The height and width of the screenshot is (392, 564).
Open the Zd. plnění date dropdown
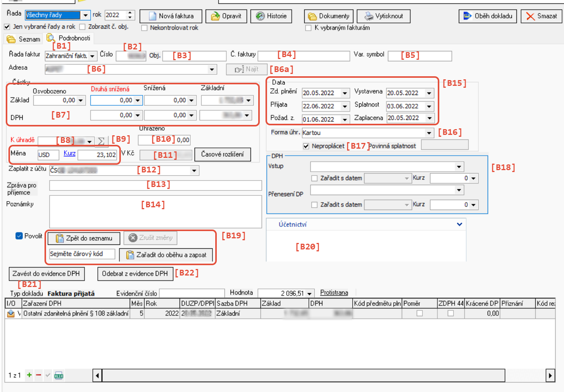tap(345, 93)
